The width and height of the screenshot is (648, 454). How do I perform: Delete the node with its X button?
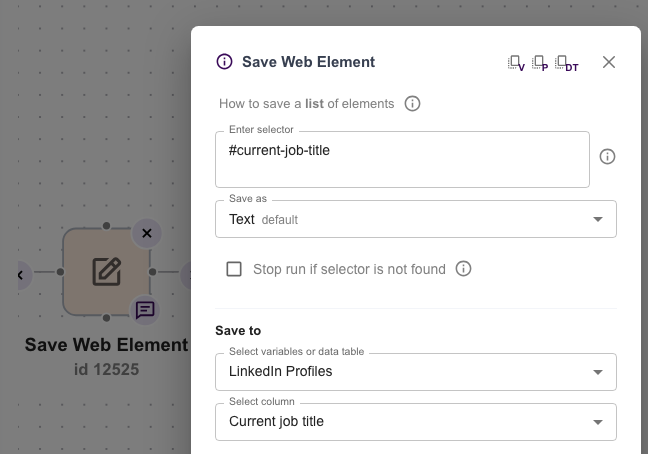point(146,233)
